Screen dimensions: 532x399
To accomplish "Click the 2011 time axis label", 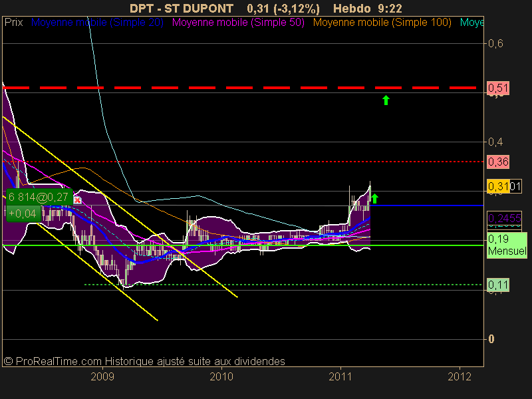I will 340,376.
